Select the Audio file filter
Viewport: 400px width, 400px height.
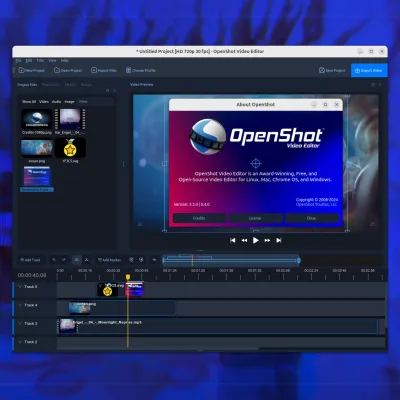tap(56, 101)
